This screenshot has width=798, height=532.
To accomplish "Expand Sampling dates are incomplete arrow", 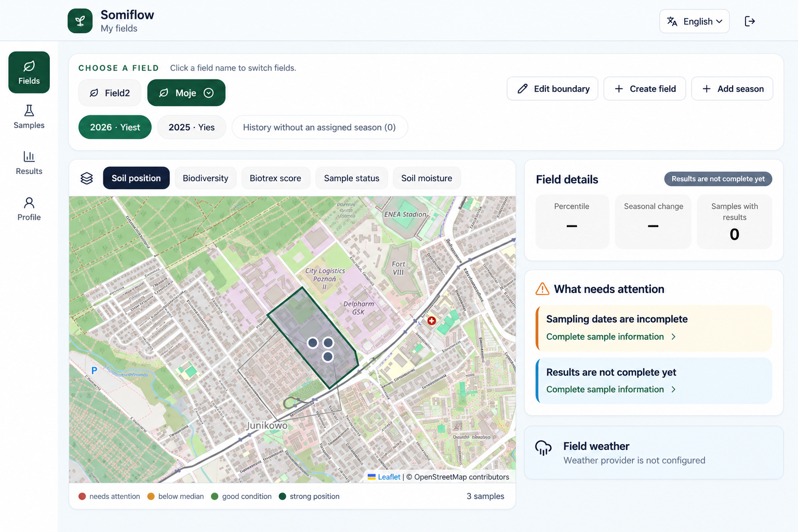I will (x=674, y=337).
